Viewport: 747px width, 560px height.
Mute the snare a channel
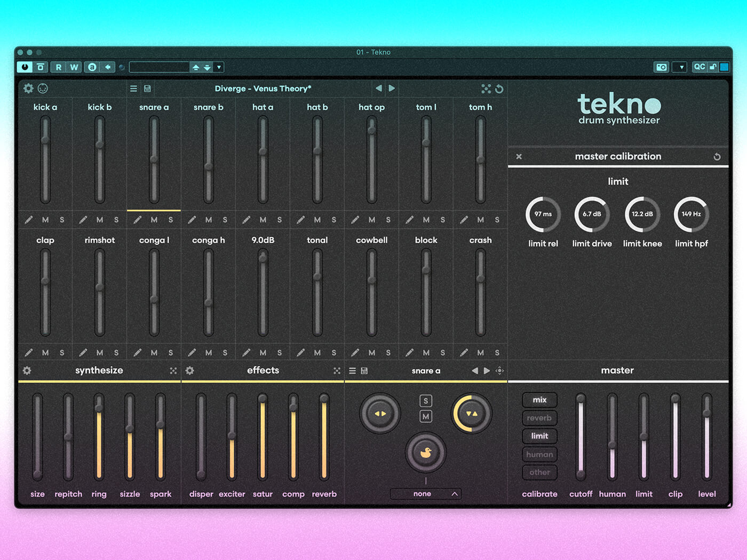(154, 220)
